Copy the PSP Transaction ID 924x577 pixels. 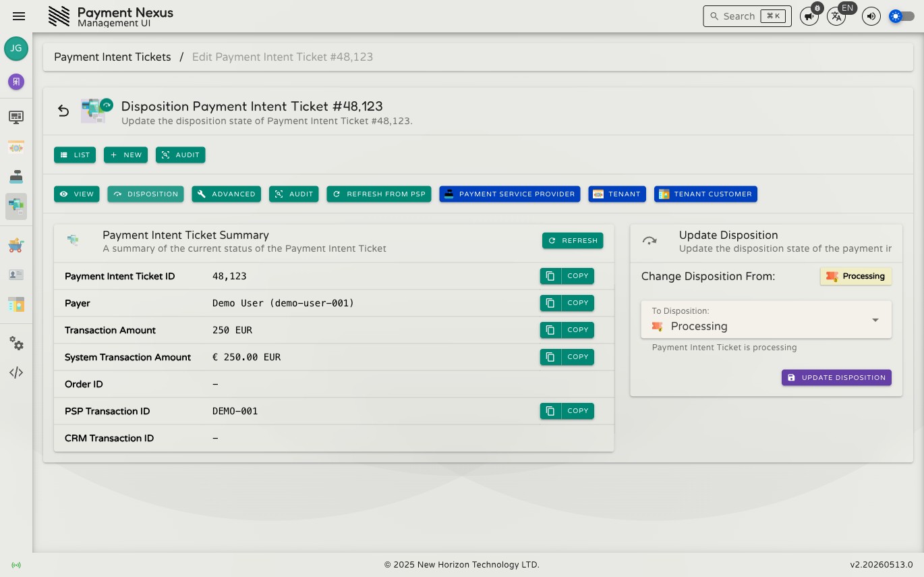point(567,411)
